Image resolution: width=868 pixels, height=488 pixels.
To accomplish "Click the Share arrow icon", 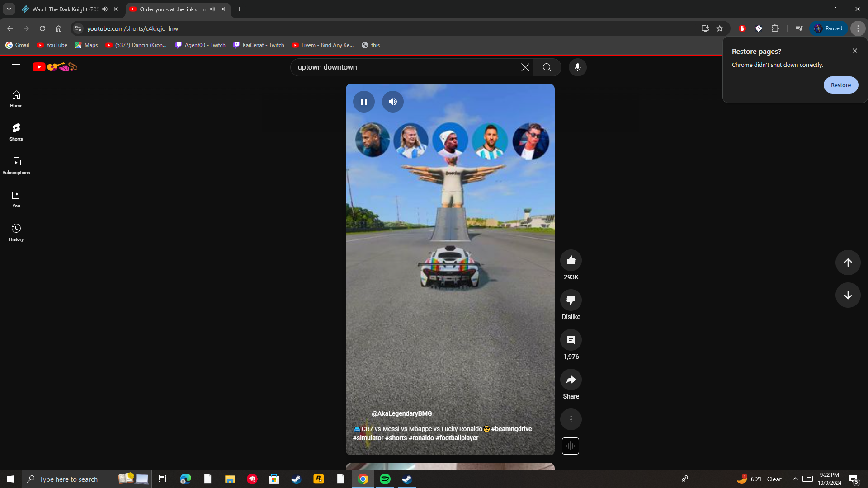I will [571, 380].
